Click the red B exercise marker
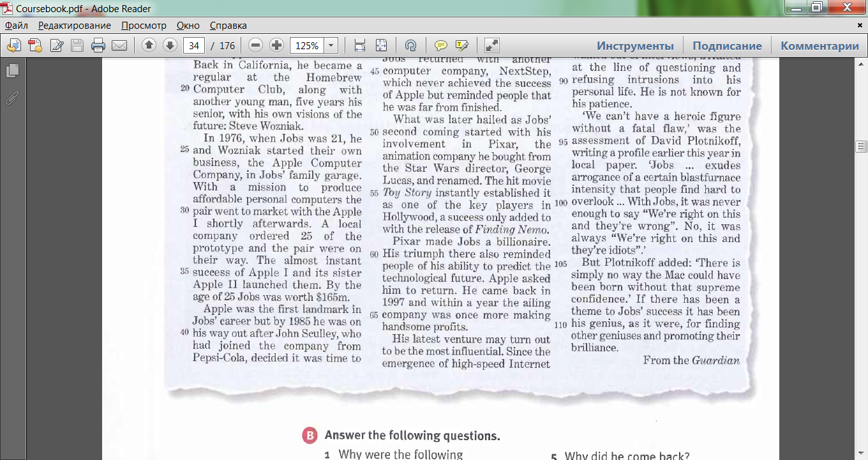The width and height of the screenshot is (868, 460). pos(310,436)
